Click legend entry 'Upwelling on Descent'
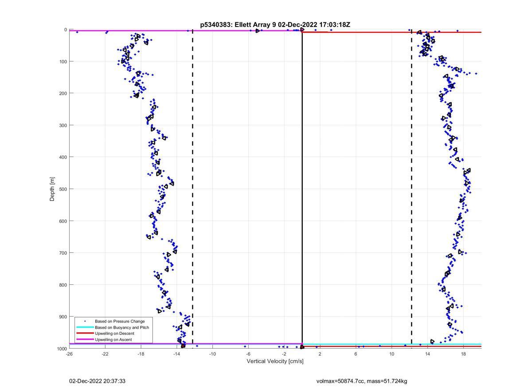The image size is (532, 392). pos(114,333)
